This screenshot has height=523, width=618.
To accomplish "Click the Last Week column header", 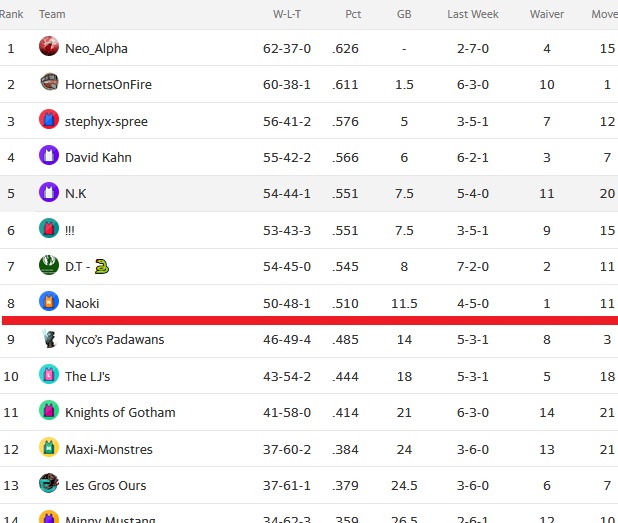I will (473, 14).
